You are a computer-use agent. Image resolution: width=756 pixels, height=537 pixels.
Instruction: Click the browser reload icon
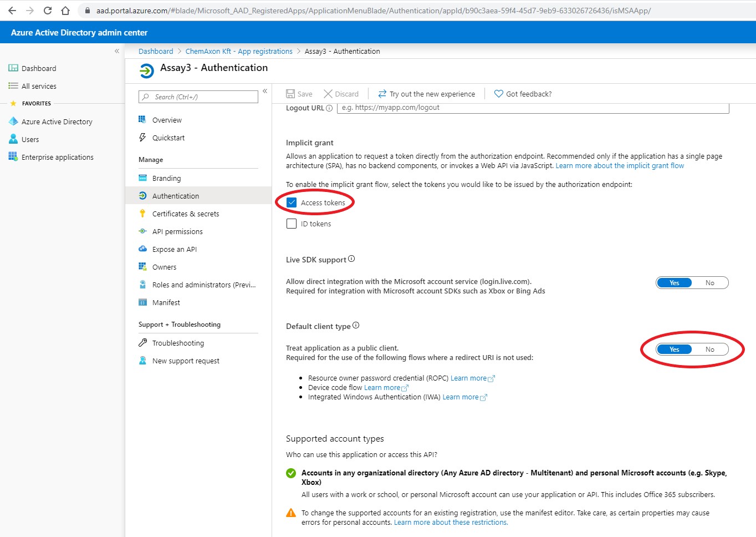[48, 11]
